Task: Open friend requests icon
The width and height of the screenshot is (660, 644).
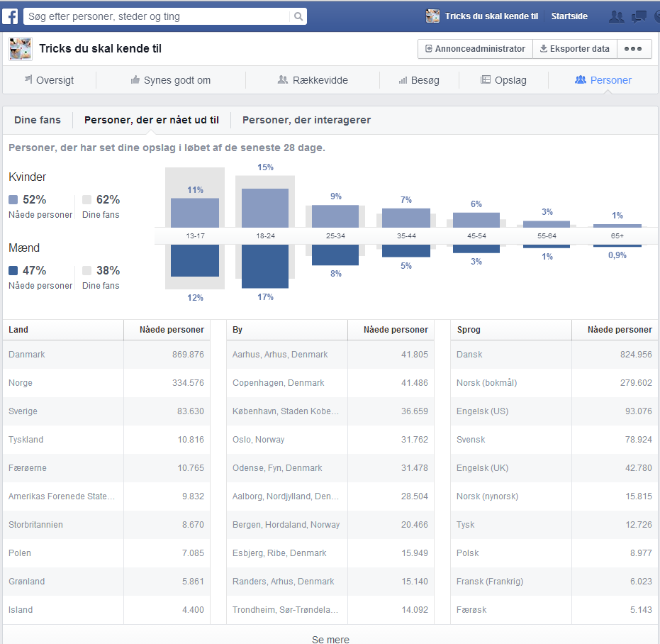Action: 617,16
